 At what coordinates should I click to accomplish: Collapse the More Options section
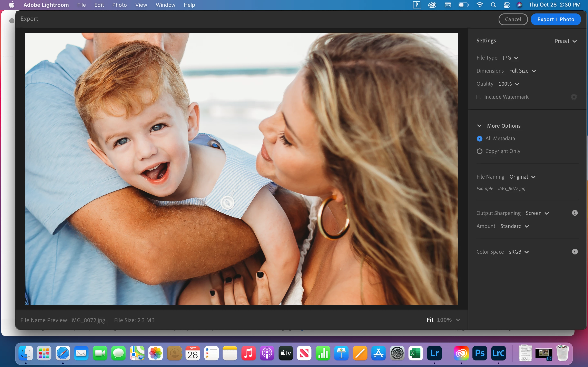(x=479, y=126)
